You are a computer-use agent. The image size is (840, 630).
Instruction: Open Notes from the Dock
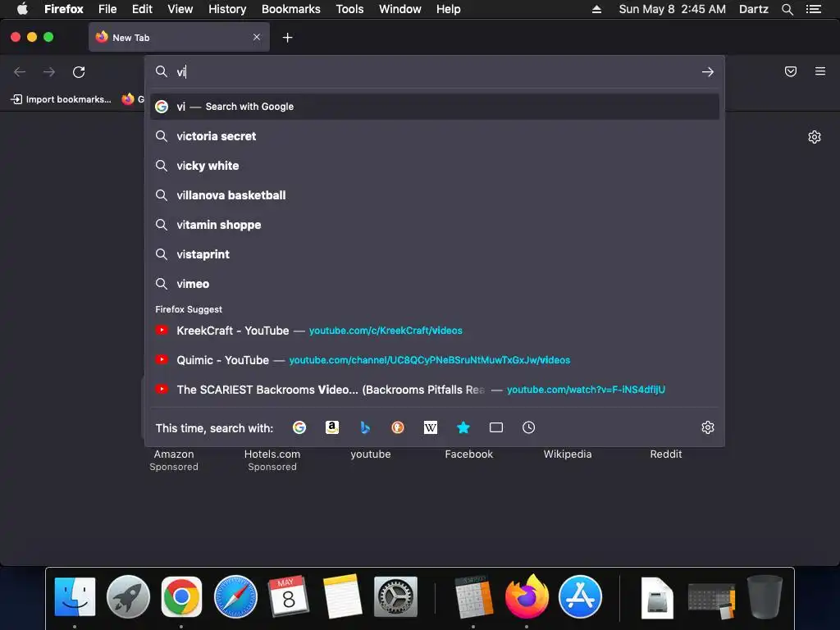click(342, 596)
